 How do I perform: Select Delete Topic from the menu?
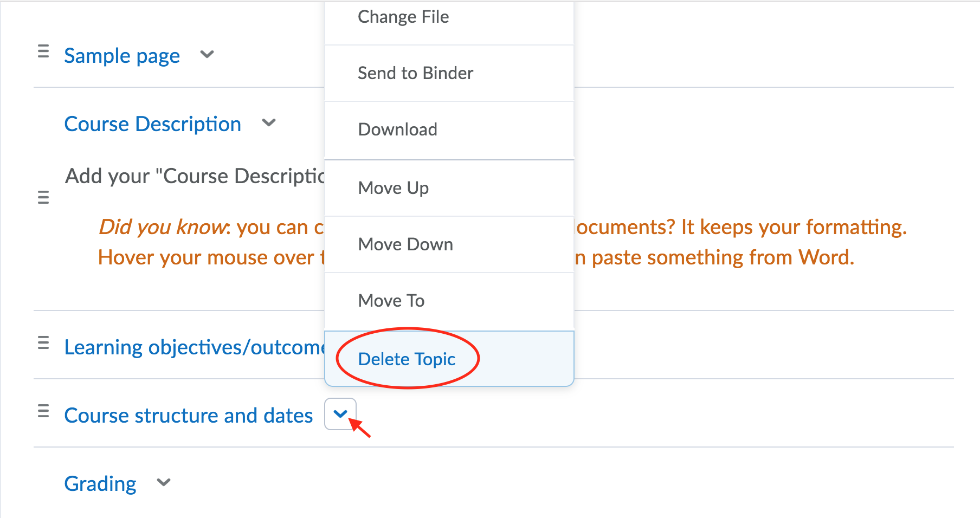pyautogui.click(x=407, y=359)
